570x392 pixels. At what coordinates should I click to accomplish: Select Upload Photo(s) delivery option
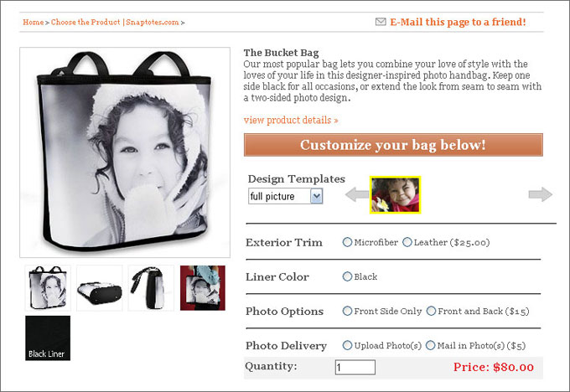coord(347,345)
